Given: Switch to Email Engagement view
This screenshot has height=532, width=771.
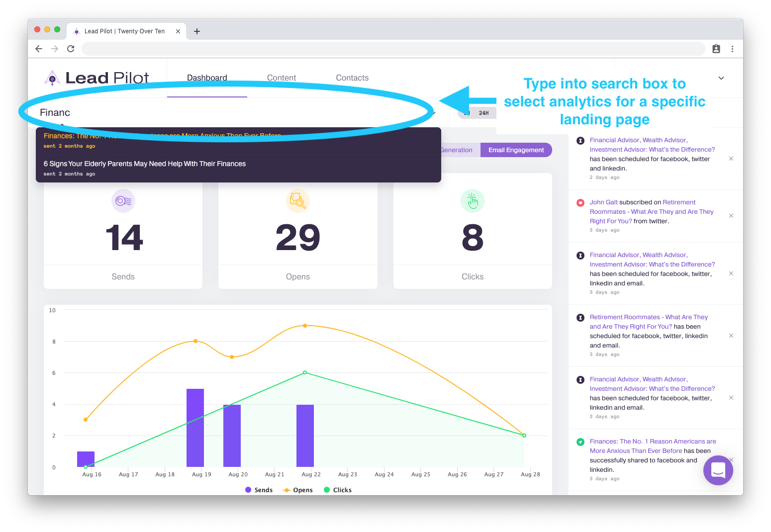Looking at the screenshot, I should (x=516, y=150).
